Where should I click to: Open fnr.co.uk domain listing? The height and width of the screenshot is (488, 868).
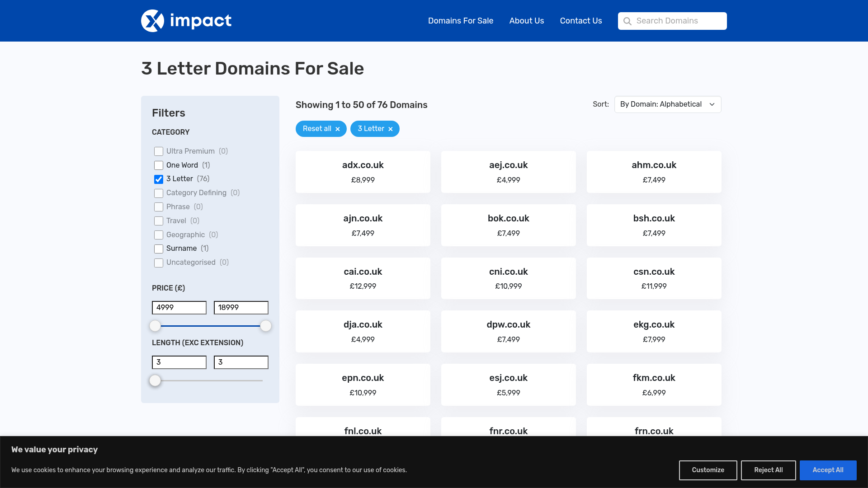coord(509,427)
